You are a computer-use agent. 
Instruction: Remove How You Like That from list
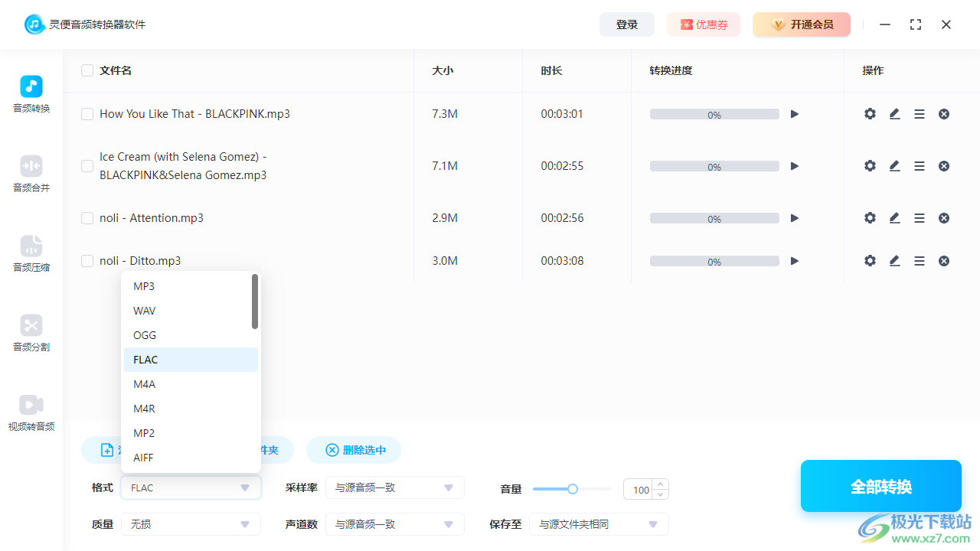944,114
